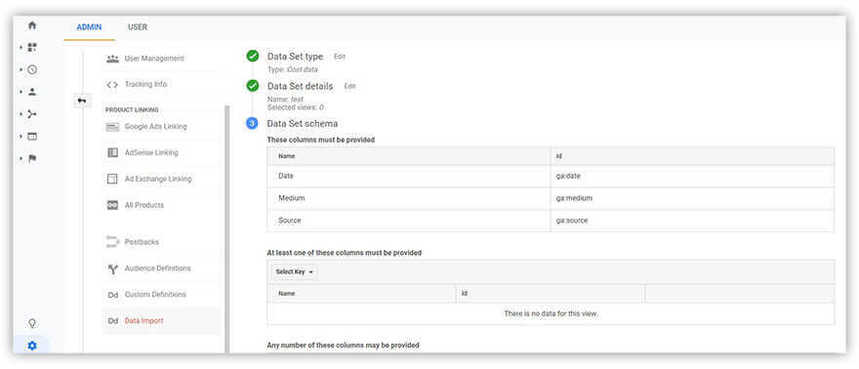
Task: Expand the Conversions section arrow
Action: point(21,158)
